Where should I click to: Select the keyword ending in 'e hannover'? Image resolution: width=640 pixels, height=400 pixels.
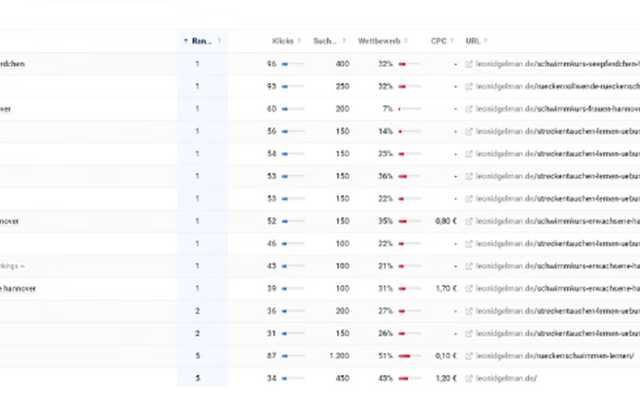tap(18, 289)
